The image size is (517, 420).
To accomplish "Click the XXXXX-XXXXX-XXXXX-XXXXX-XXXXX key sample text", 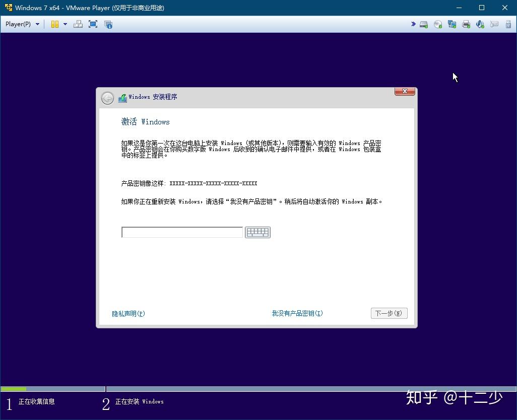I will pos(213,183).
